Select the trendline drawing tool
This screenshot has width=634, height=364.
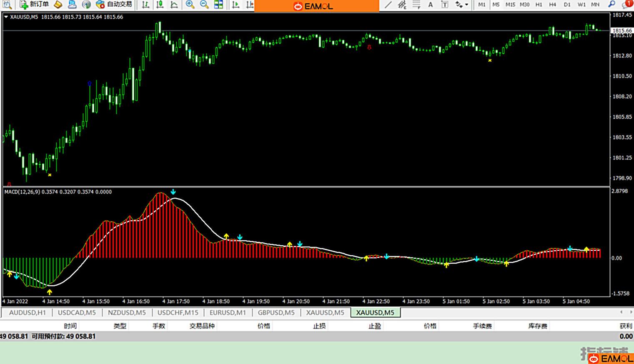(x=388, y=5)
